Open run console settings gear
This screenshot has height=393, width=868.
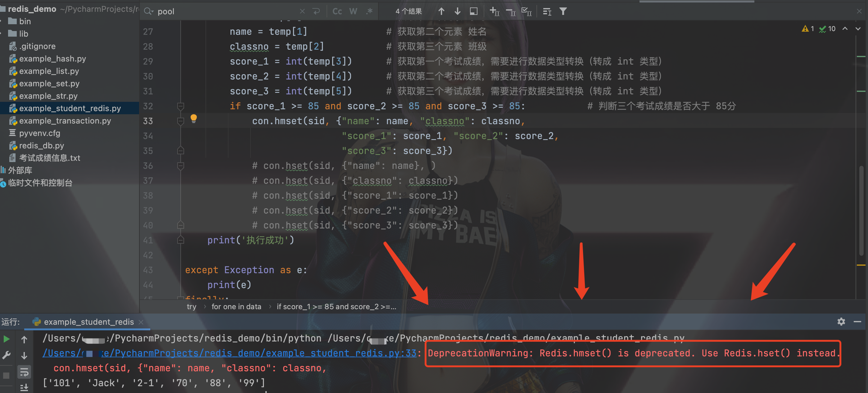(841, 322)
